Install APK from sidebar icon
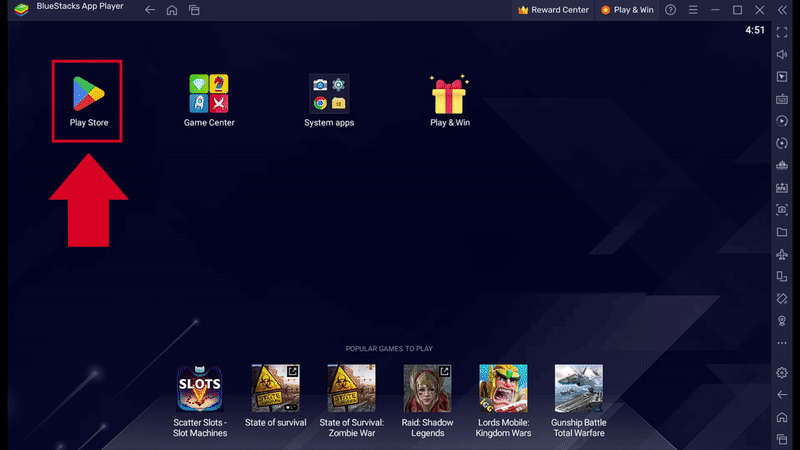The width and height of the screenshot is (800, 450). pyautogui.click(x=782, y=188)
